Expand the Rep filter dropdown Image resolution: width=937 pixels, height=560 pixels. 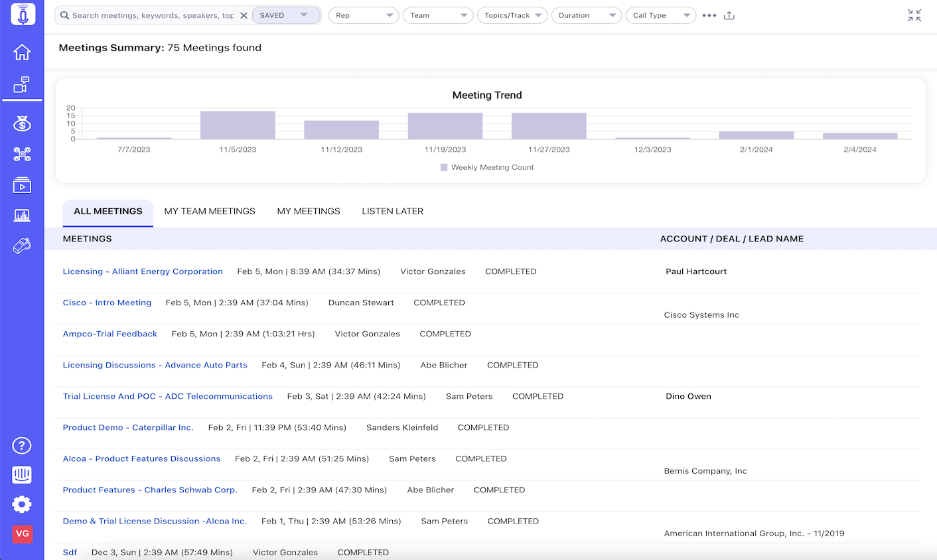(x=363, y=15)
